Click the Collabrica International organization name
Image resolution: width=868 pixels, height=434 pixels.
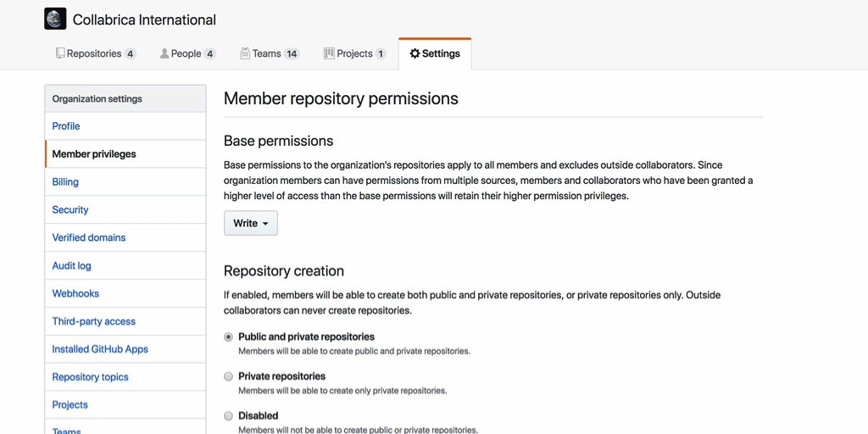pos(144,19)
